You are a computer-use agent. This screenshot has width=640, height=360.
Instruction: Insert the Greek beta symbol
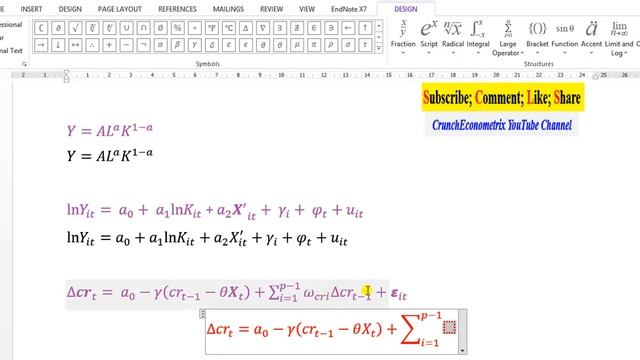178,45
